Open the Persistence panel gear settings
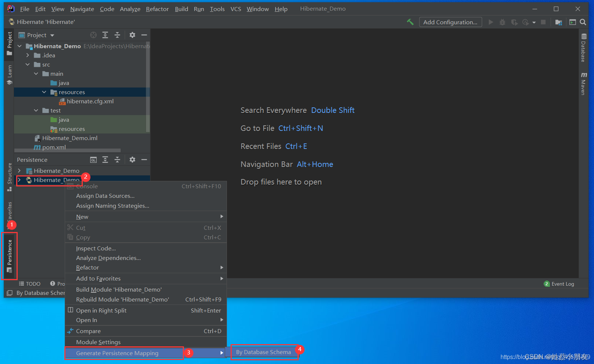The width and height of the screenshot is (594, 364). (x=132, y=160)
